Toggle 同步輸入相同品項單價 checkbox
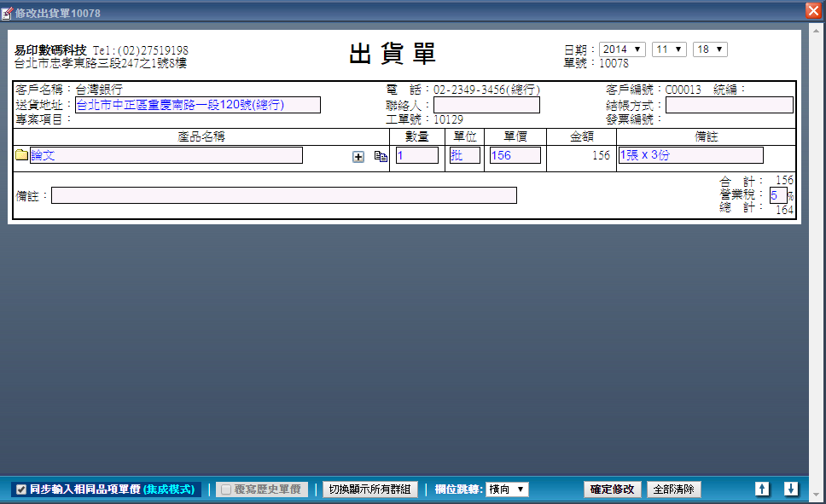Image resolution: width=826 pixels, height=504 pixels. click(x=21, y=490)
